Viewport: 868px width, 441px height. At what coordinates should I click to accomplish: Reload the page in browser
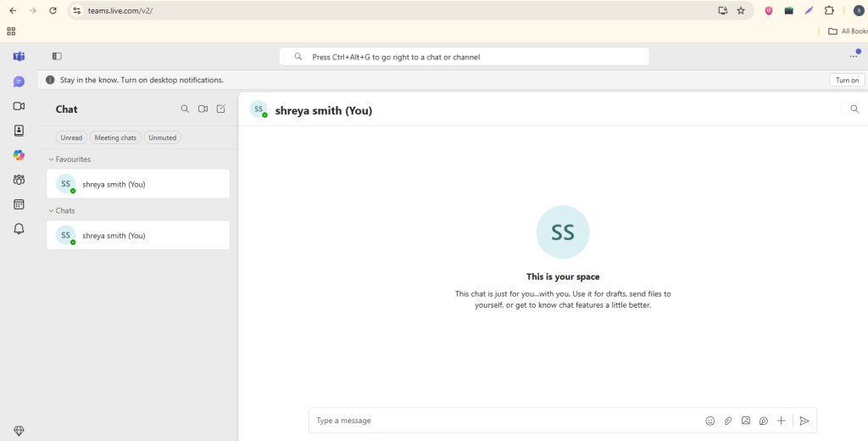click(x=53, y=10)
